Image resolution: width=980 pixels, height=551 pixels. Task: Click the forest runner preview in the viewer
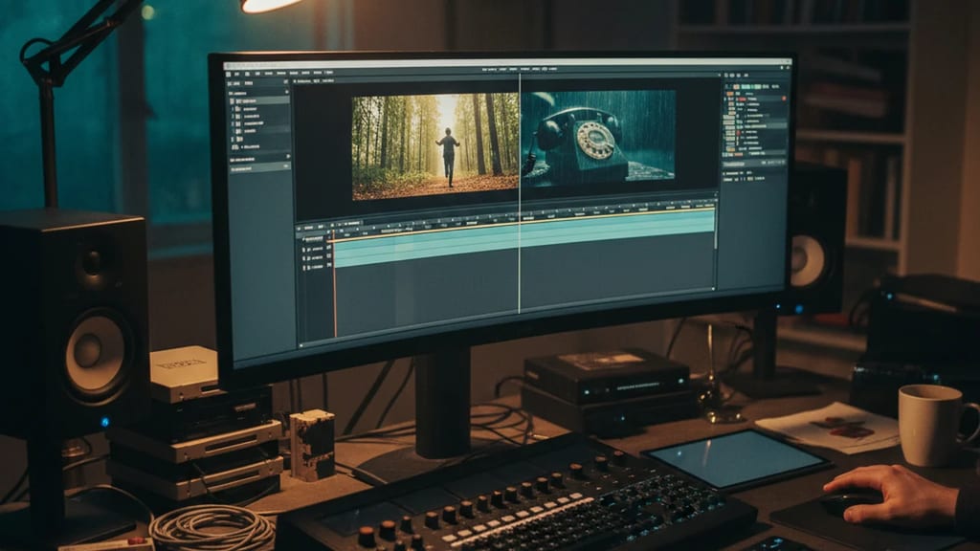pos(435,146)
